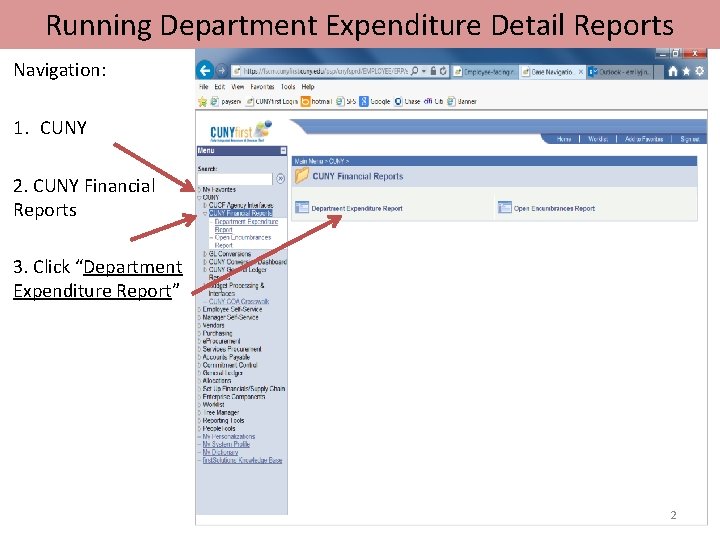This screenshot has height=540, width=720.
Task: Expand Employee Self-Service node
Action: pyautogui.click(x=199, y=309)
